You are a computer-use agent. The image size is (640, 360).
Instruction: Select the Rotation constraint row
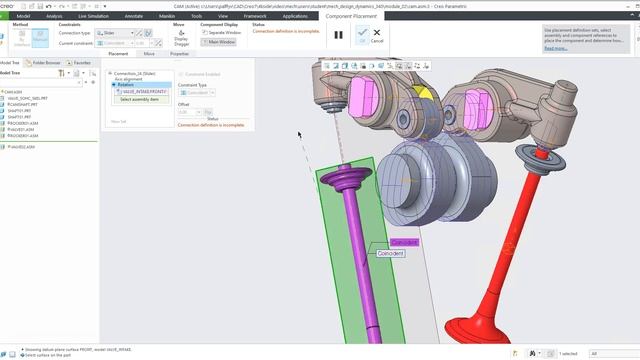coord(142,84)
